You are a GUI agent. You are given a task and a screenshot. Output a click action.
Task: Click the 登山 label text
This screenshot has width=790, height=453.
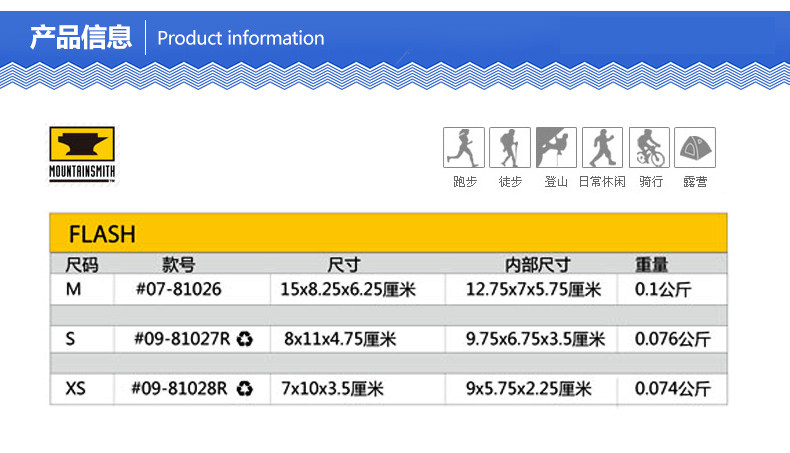[556, 181]
